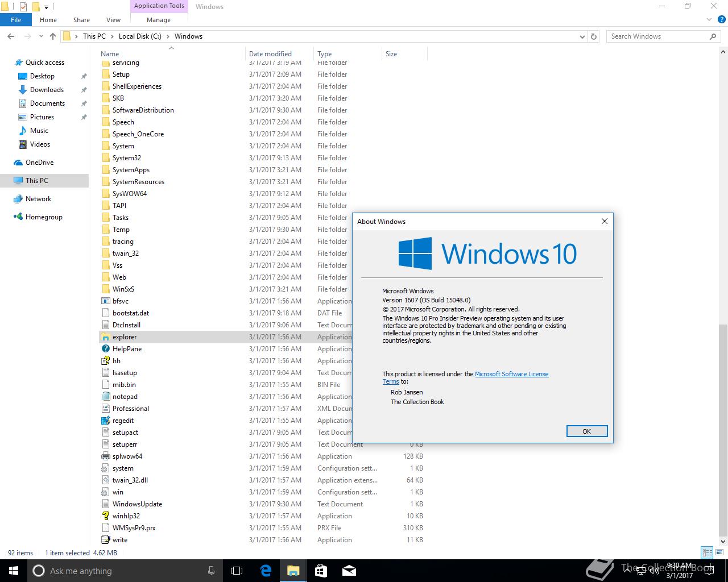
Task: Select the WinSxS folder
Action: click(x=123, y=289)
